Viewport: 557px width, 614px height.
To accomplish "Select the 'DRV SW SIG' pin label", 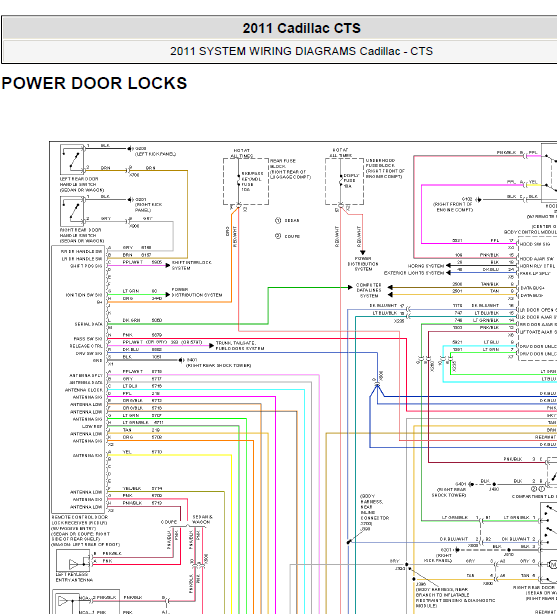I will pos(89,353).
